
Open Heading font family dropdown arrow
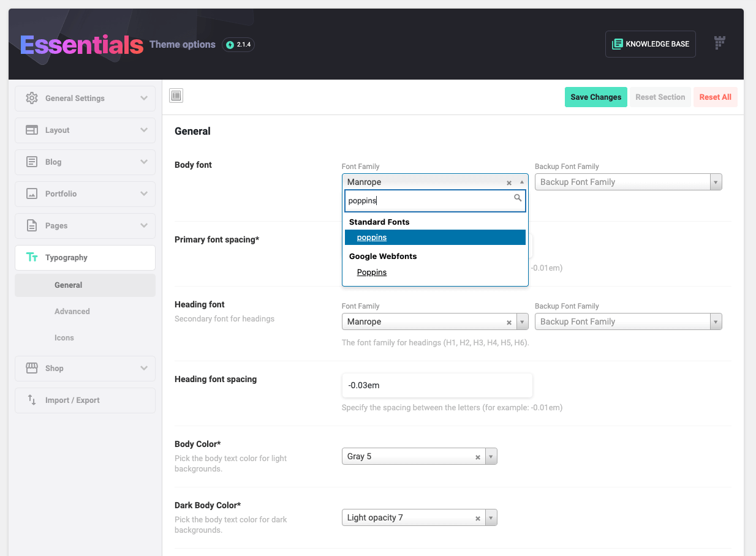click(x=522, y=321)
